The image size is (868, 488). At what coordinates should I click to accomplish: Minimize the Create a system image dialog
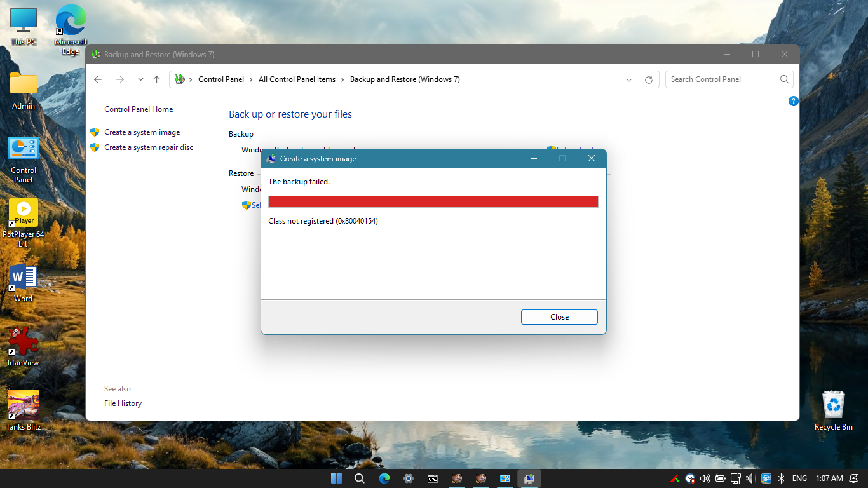tap(532, 159)
